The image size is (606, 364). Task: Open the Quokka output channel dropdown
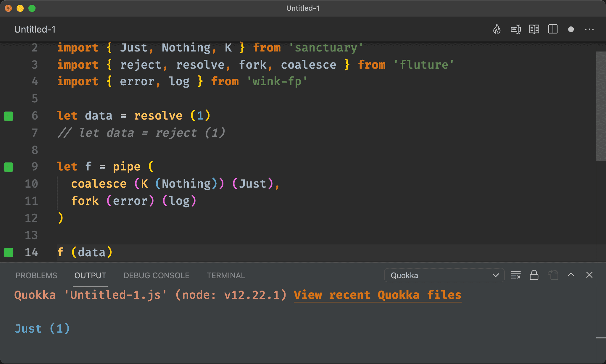pyautogui.click(x=444, y=275)
